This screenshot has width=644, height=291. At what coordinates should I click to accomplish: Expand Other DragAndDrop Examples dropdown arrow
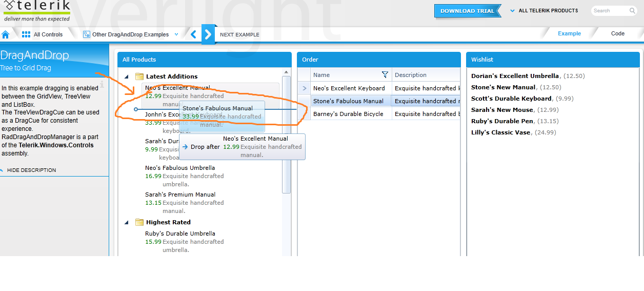(x=176, y=34)
